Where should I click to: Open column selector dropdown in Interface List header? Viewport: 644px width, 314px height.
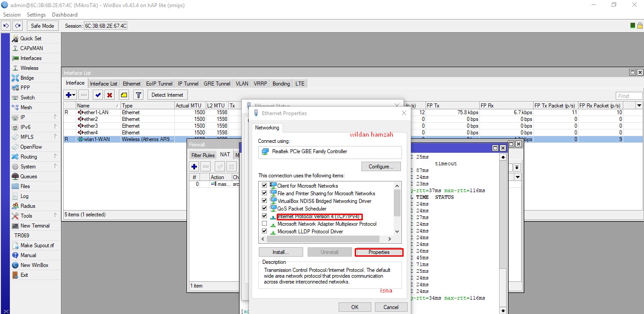639,105
